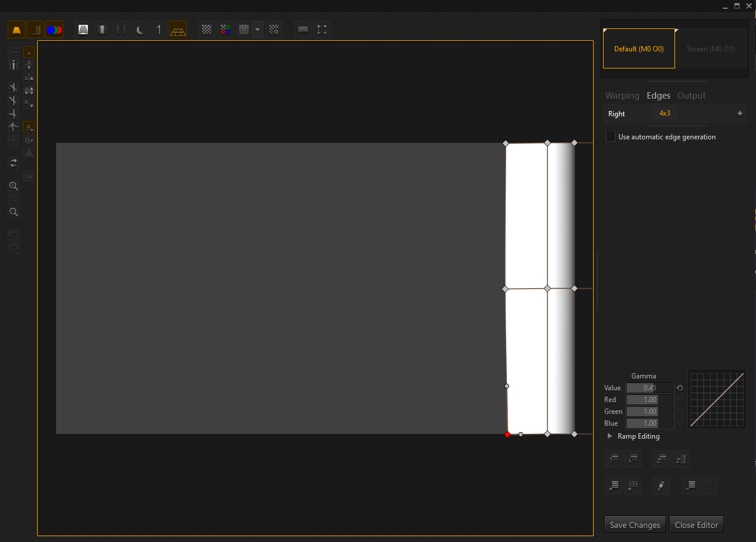
Task: Click the Save Changes button
Action: tap(635, 525)
